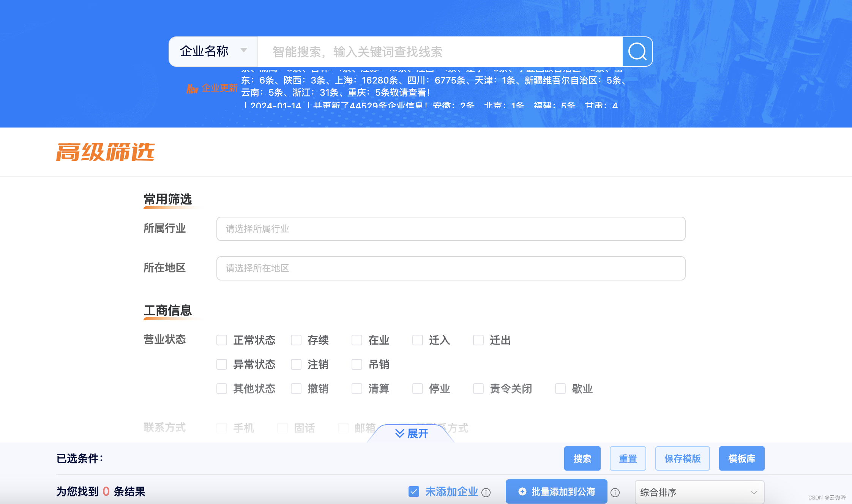Enable the 责令关闭 checkbox
Viewport: 852px width, 504px height.
tap(478, 389)
